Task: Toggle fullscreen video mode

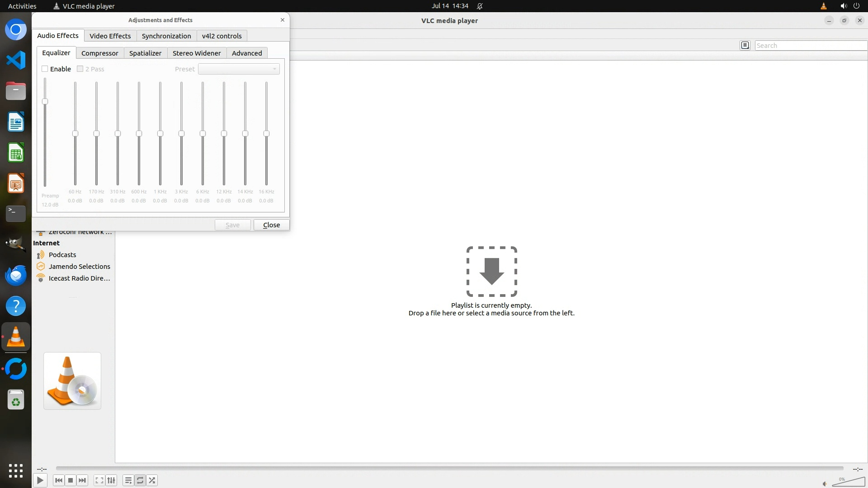Action: [99, 480]
